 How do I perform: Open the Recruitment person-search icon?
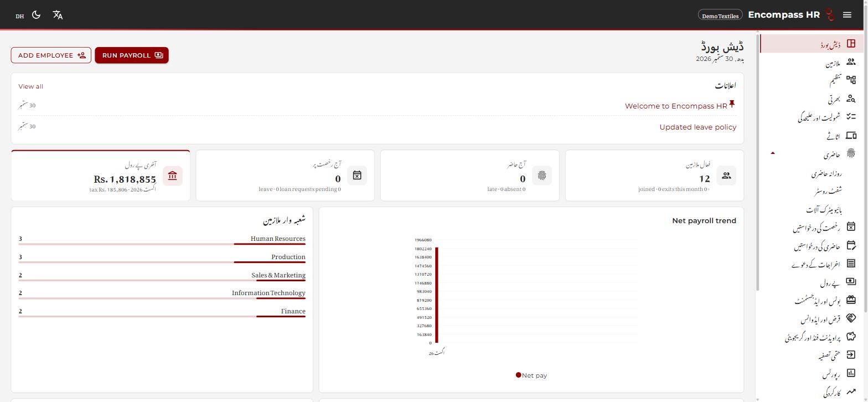(851, 99)
